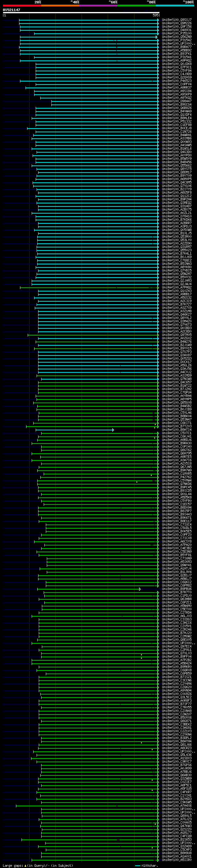Click the label UniRef100_Q1XDF4
The image size is (197, 868).
[177, 115]
